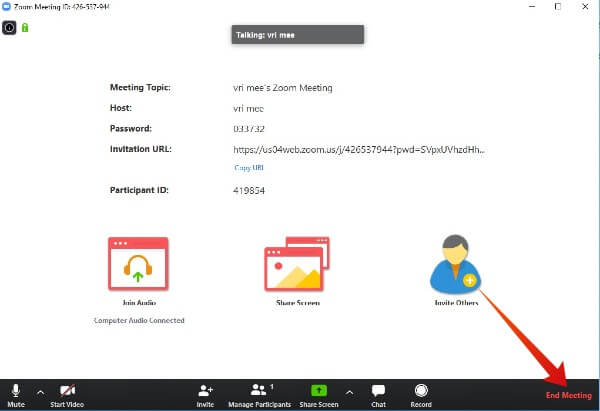Click the green encryption lock icon
This screenshot has width=600, height=411.
click(25, 28)
